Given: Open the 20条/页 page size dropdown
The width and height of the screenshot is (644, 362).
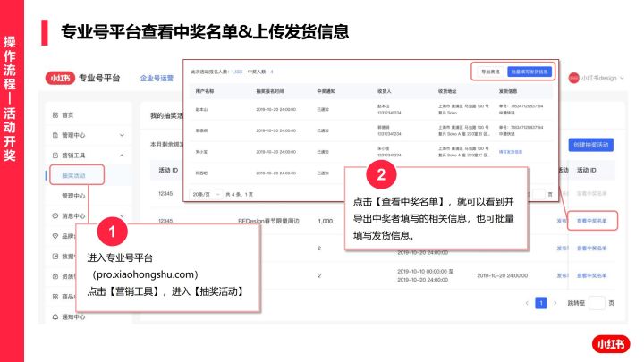Looking at the screenshot, I should click(206, 194).
